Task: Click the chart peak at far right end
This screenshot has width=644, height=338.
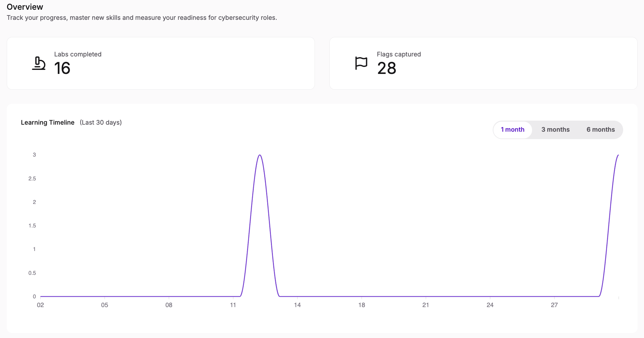Action: (x=618, y=155)
